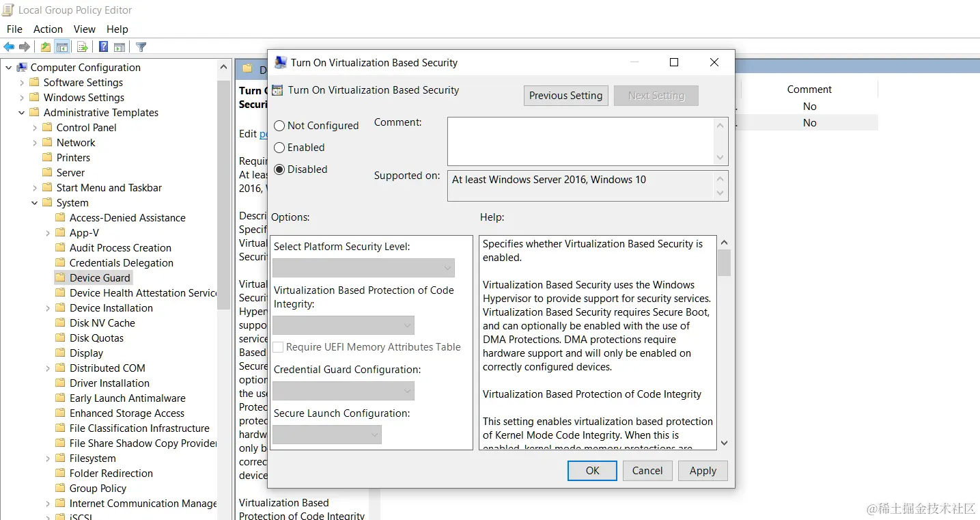Collapse the Computer Configuration tree node

(x=8, y=68)
